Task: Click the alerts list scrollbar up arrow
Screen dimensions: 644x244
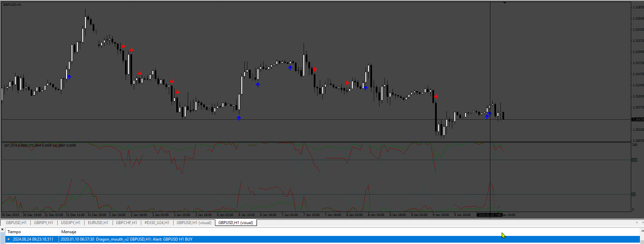Action: click(x=642, y=231)
